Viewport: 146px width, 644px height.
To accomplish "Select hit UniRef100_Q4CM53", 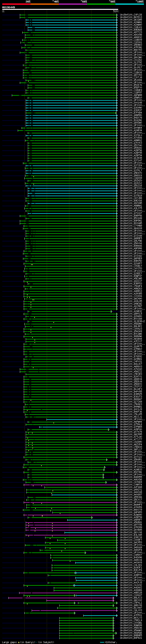I will [x=131, y=542].
